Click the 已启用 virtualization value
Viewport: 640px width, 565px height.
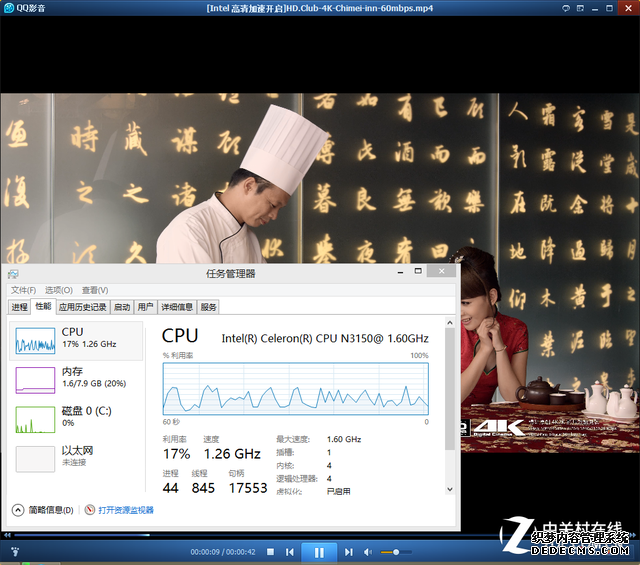click(338, 491)
